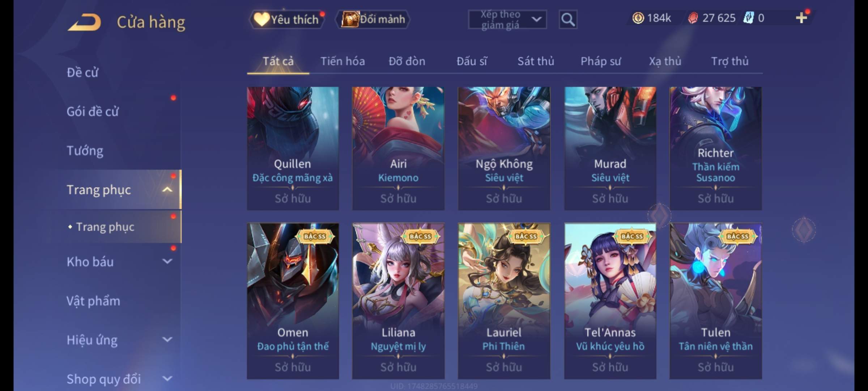Open Yêu thích heart favorites
The image size is (868, 391).
tap(286, 19)
